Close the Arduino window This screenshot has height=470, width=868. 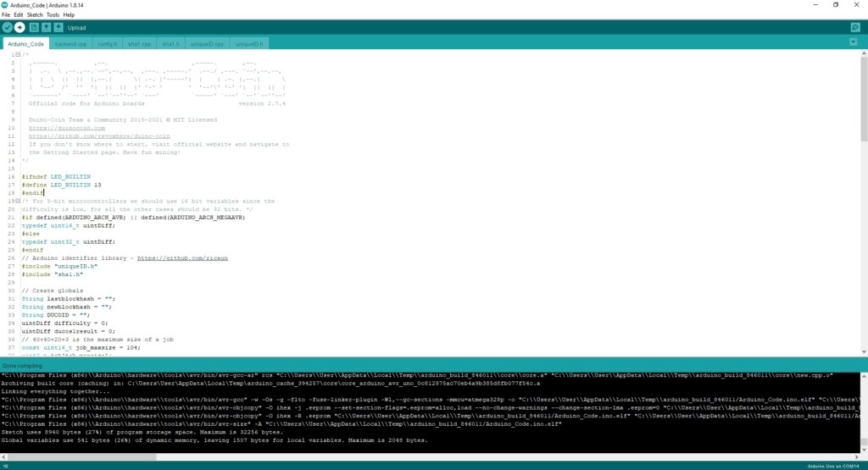[856, 5]
